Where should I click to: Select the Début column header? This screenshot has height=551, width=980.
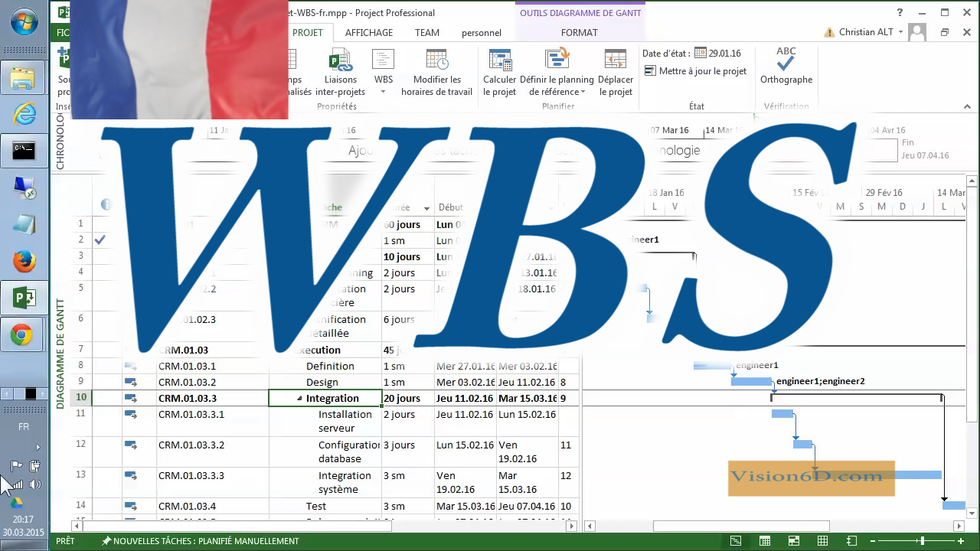tap(451, 207)
